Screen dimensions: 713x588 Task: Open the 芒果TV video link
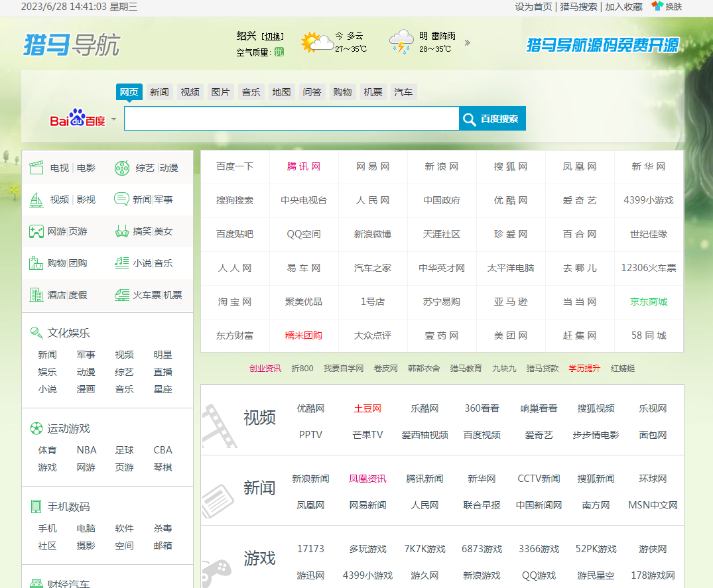click(367, 434)
